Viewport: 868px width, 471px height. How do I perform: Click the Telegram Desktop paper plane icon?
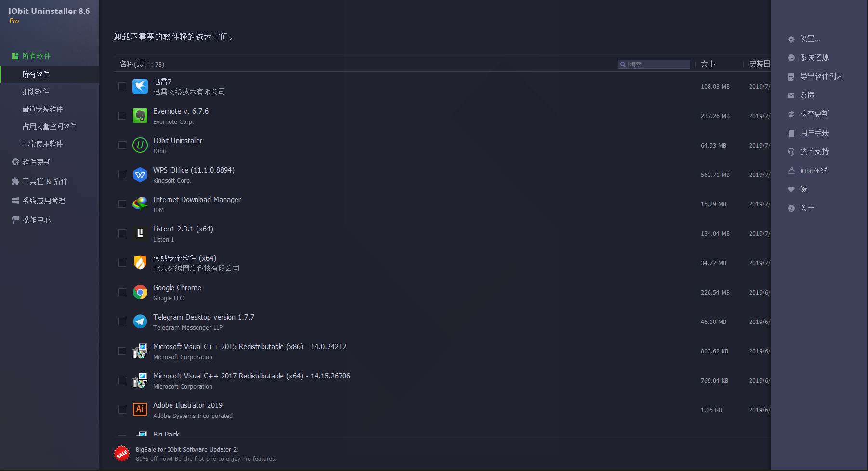tap(140, 322)
